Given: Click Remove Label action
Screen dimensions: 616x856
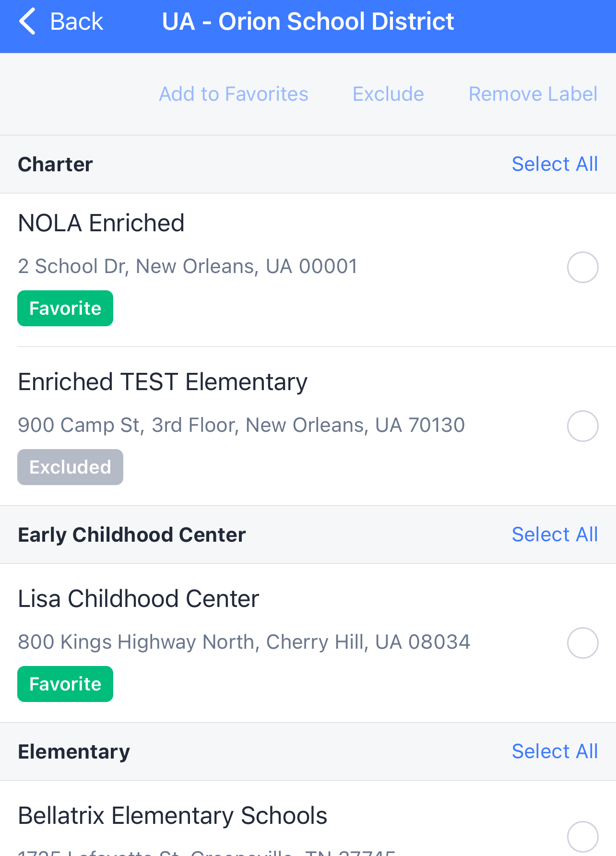Looking at the screenshot, I should point(533,94).
